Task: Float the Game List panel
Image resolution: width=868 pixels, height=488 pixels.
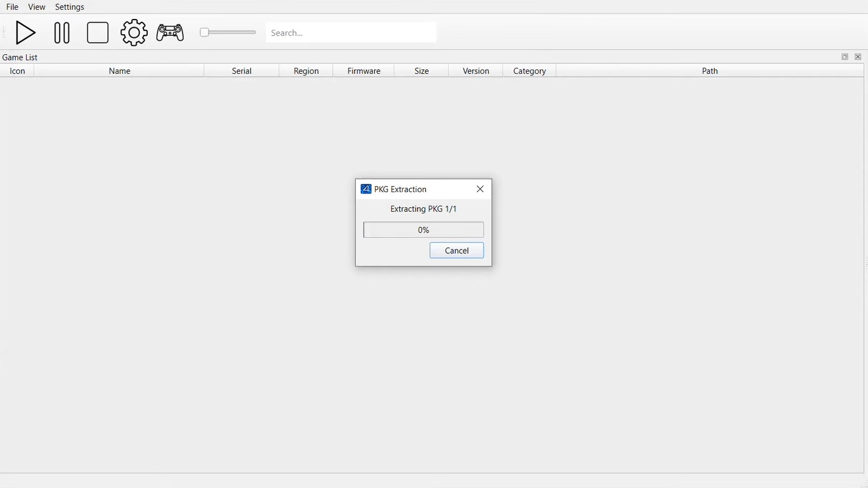Action: (845, 57)
